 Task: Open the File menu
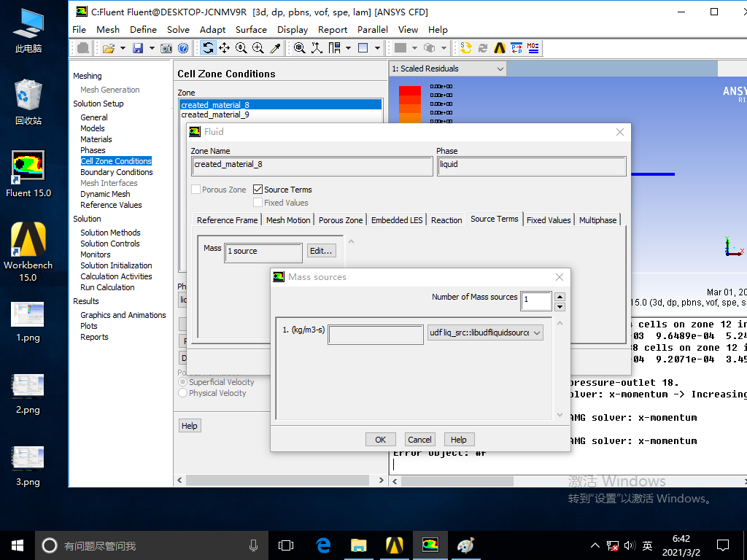click(79, 29)
